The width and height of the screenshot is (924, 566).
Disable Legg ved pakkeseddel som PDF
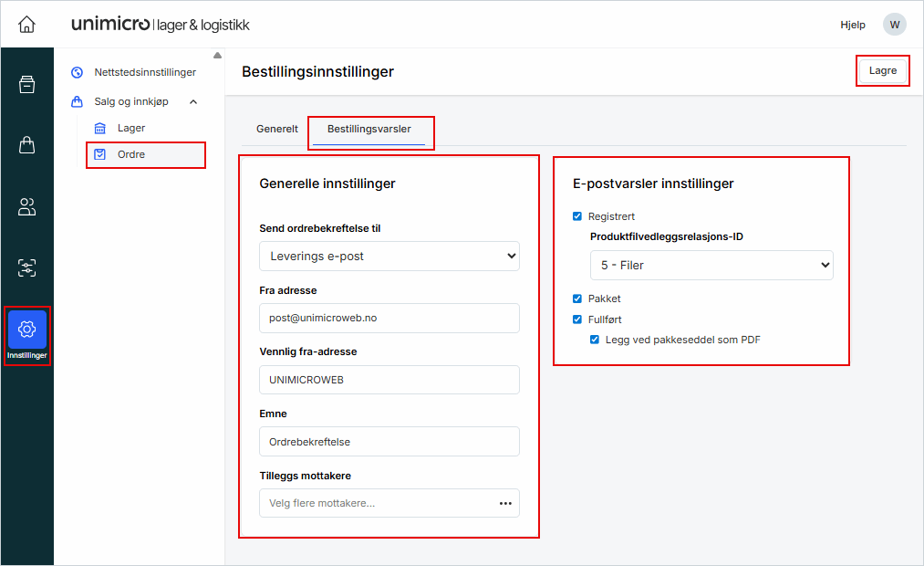(x=595, y=340)
